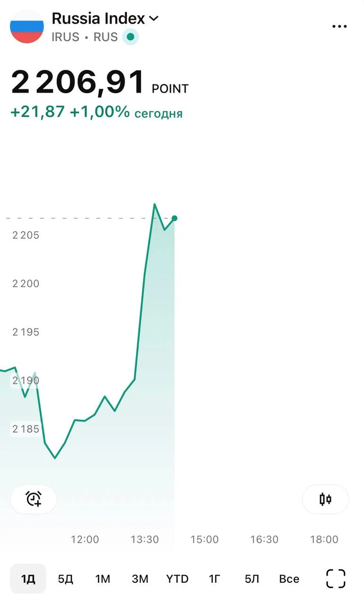Select the 5Л five-year range
Viewport: 364px width, 605px height.
click(x=252, y=579)
